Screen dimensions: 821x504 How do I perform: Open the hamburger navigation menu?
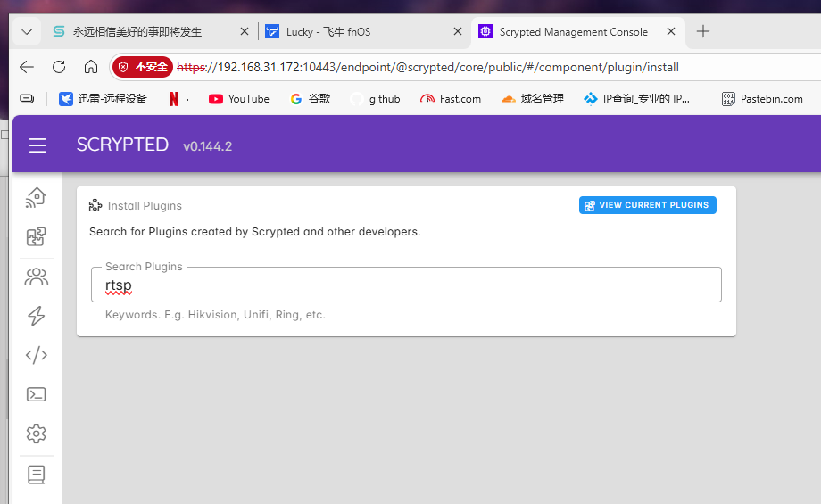coord(37,145)
